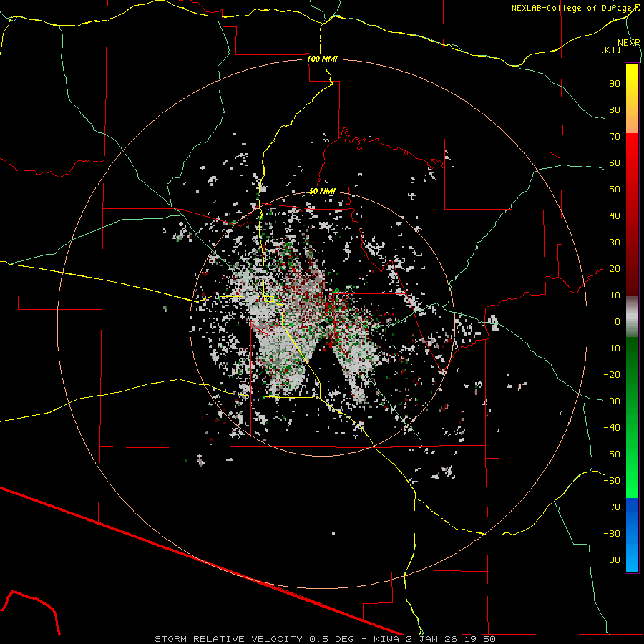644x644 pixels.
Task: Click the 2 JAN 26 date in caption
Action: click(x=432, y=639)
